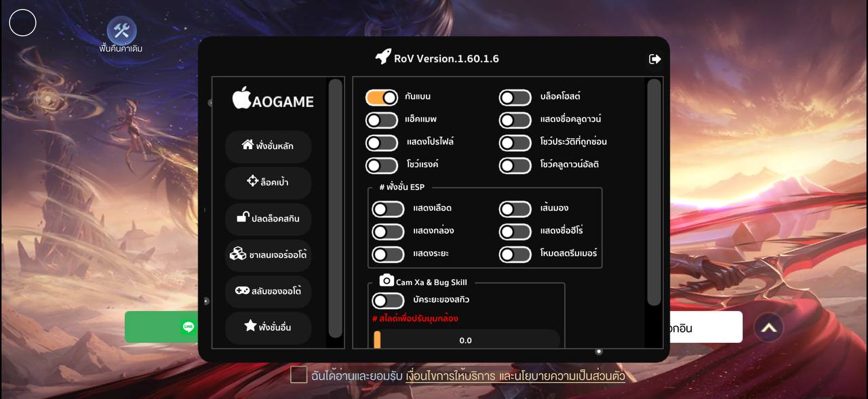This screenshot has height=399, width=868.
Task: Switch on the โหมดสตรีมเมอร์ toggle
Action: tap(515, 255)
